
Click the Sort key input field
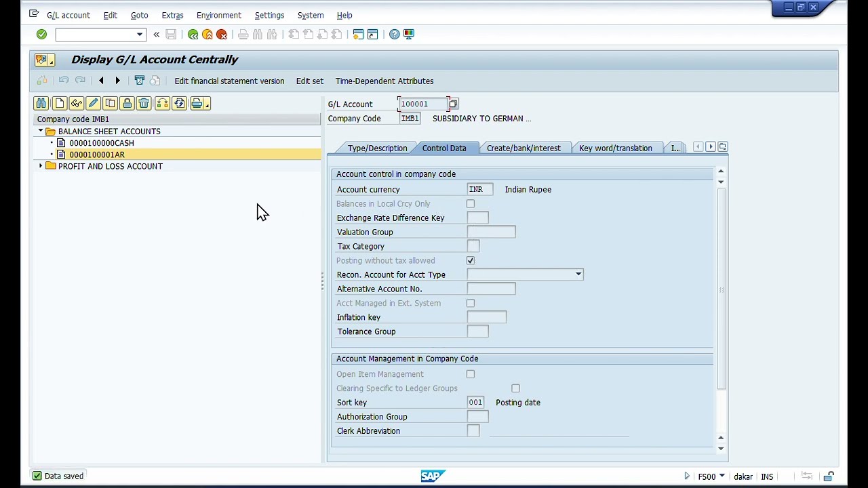[476, 403]
